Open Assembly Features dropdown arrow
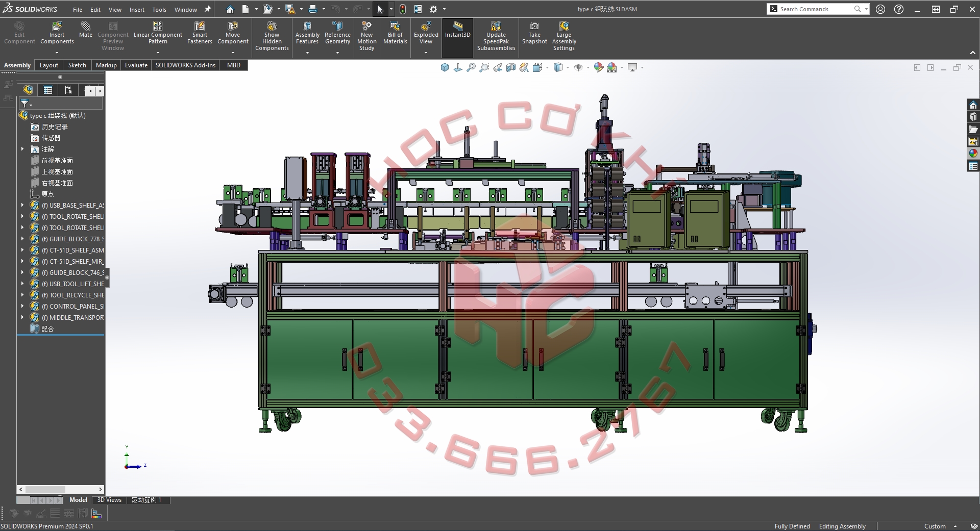Screen dimensions: 980x531 307,53
